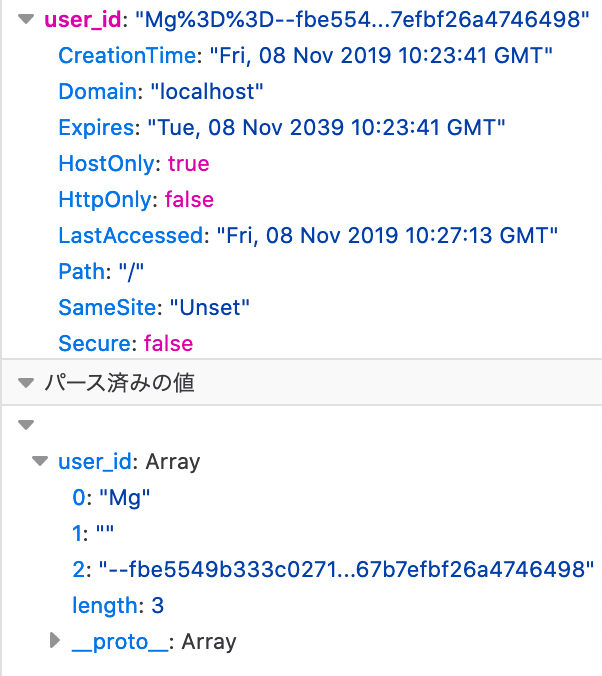Collapse the user_id Array node
The height and width of the screenshot is (676, 602).
40,461
